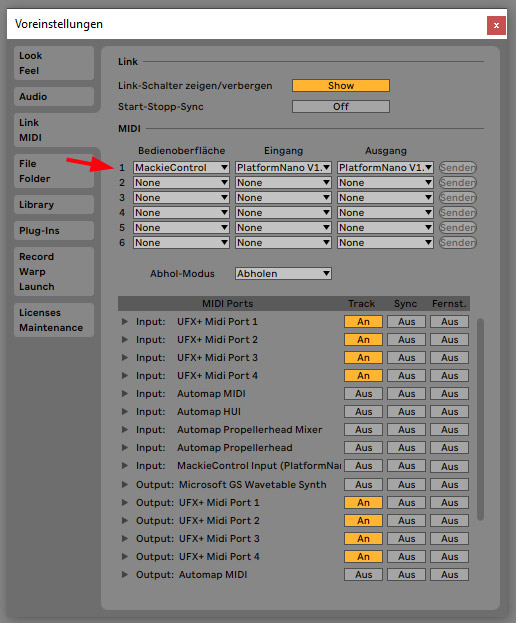Expand Input UFX+ Midi Port 2 entry
Image resolution: width=516 pixels, height=624 pixels.
125,339
